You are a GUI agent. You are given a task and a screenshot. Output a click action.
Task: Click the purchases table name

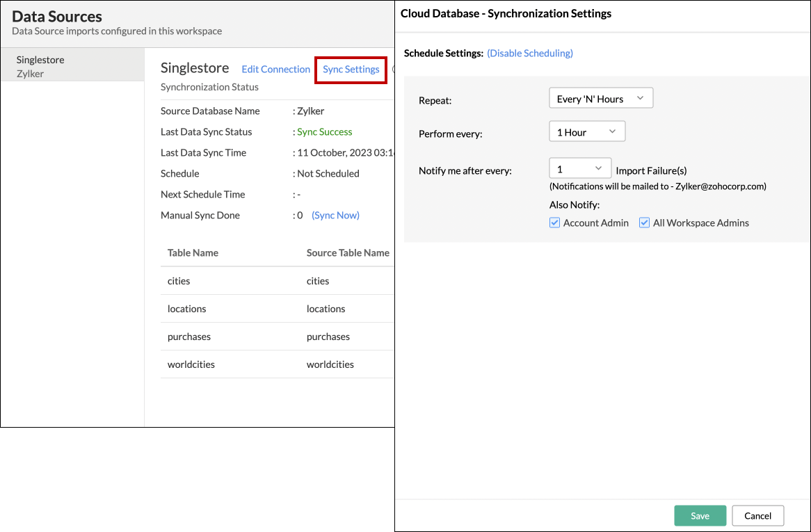(x=188, y=336)
